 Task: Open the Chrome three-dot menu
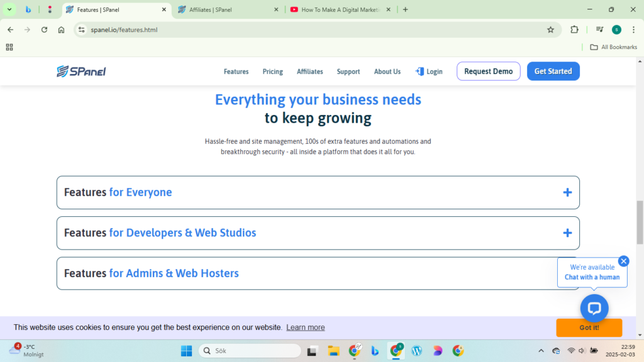point(634,30)
